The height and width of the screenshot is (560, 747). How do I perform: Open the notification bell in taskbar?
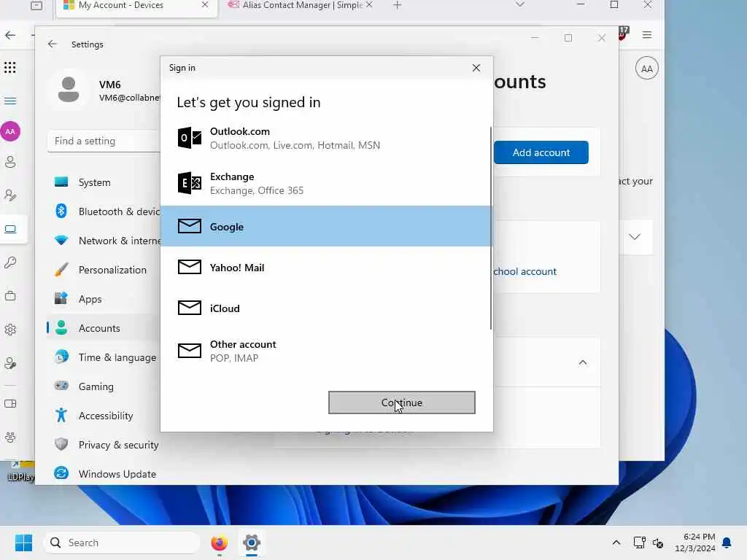727,542
